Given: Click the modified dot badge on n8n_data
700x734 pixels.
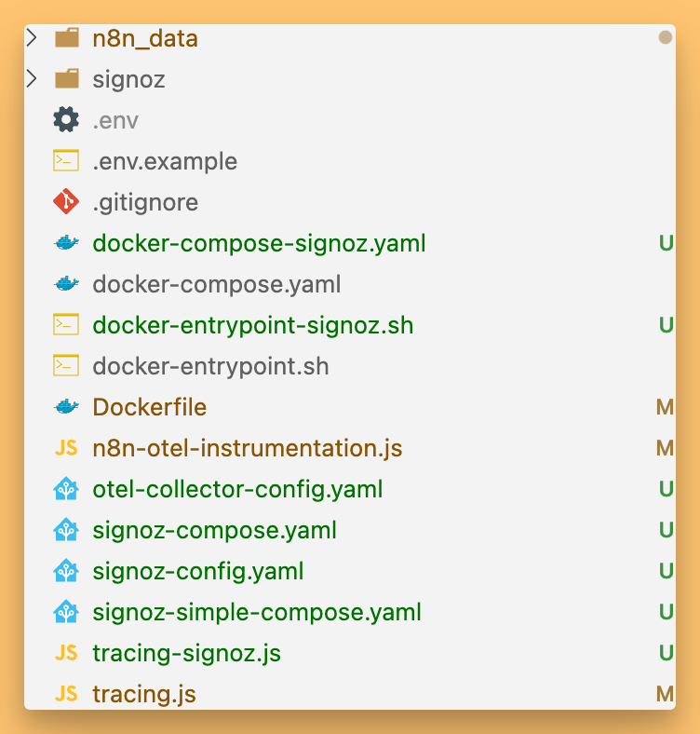Looking at the screenshot, I should [665, 38].
